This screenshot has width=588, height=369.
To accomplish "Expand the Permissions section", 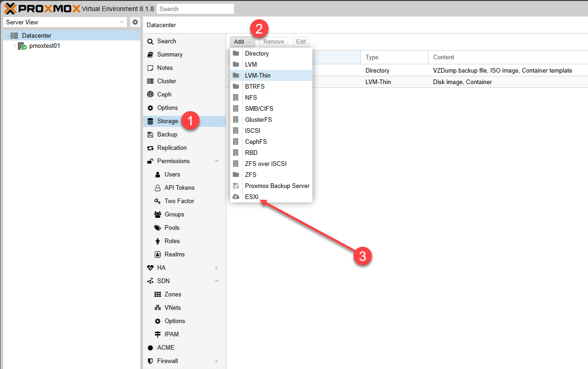I will click(217, 161).
